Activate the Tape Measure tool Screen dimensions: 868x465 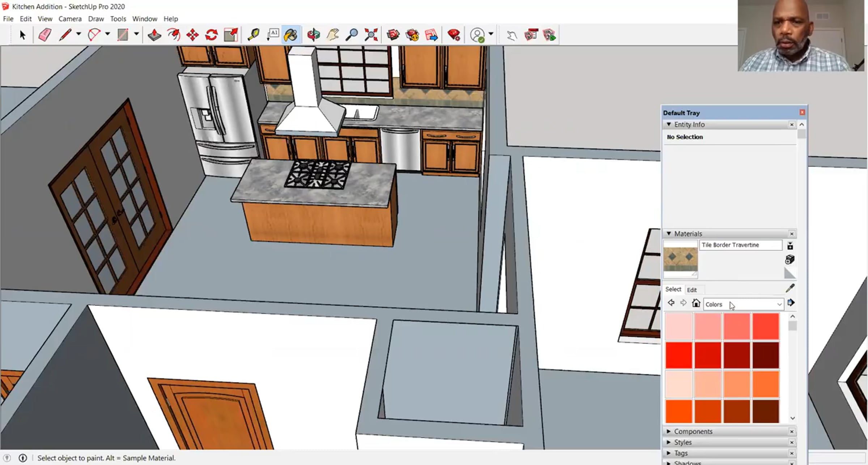tap(253, 35)
